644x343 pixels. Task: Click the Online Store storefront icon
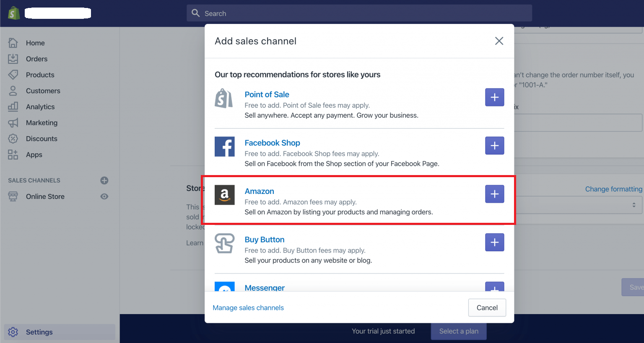pyautogui.click(x=13, y=196)
